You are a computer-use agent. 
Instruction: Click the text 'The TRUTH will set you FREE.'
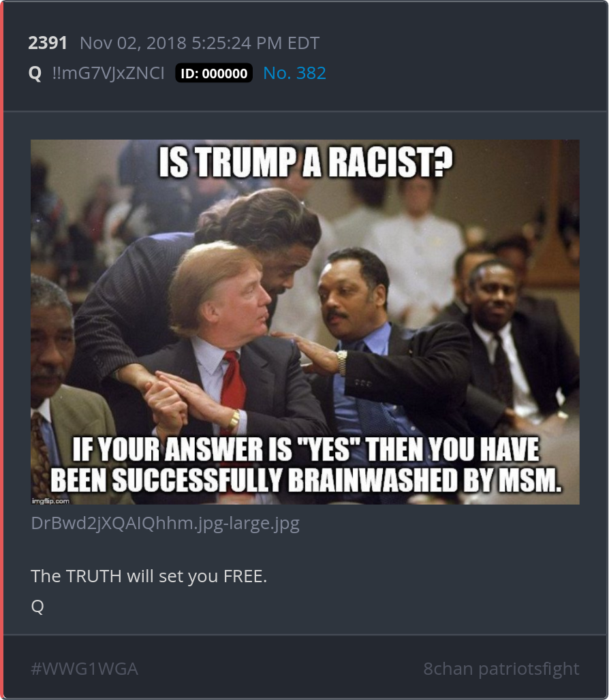(x=149, y=576)
